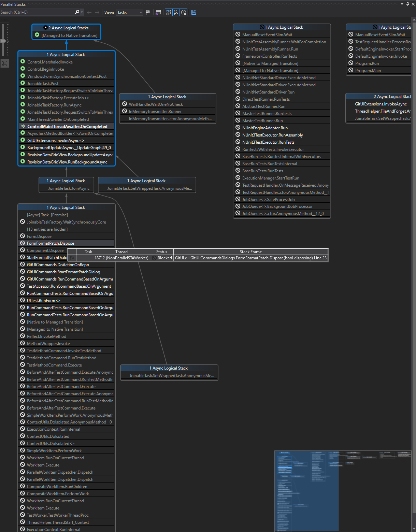Click icon beside GitUIExtensions.InvokeAsync<> in blue stack

pyautogui.click(x=23, y=140)
